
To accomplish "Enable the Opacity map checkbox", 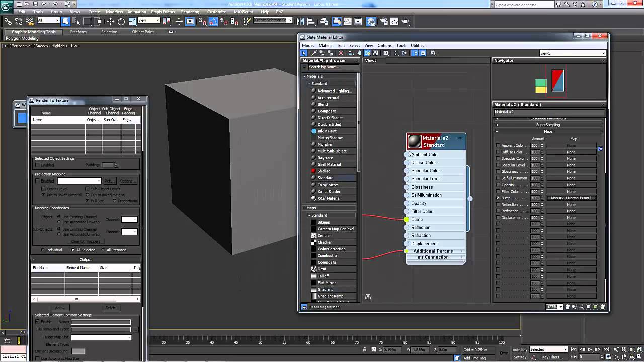I will pyautogui.click(x=498, y=185).
